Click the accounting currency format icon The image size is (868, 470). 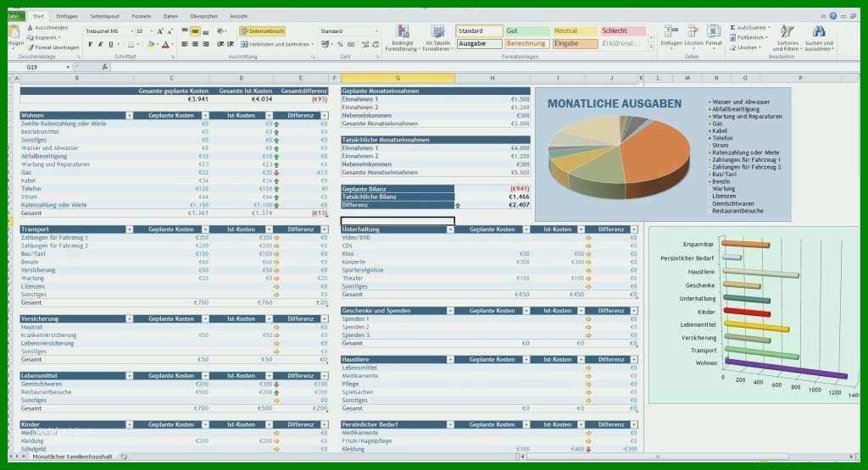[325, 44]
